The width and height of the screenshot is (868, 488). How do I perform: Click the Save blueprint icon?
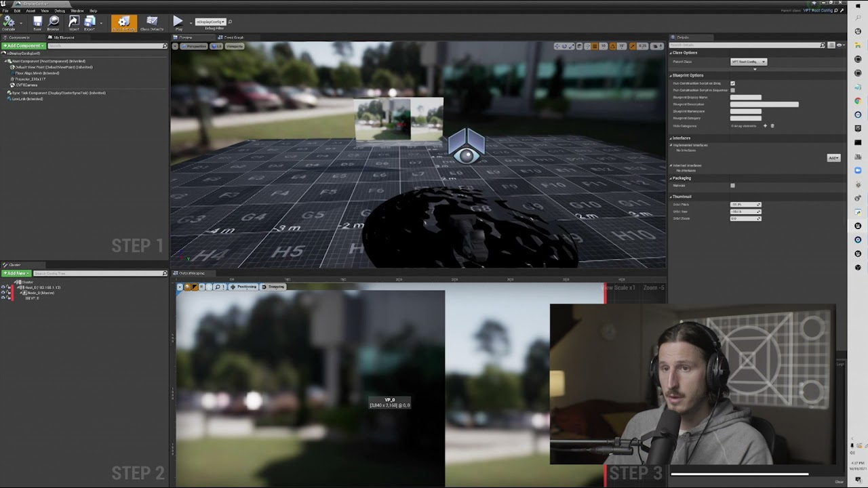click(37, 23)
